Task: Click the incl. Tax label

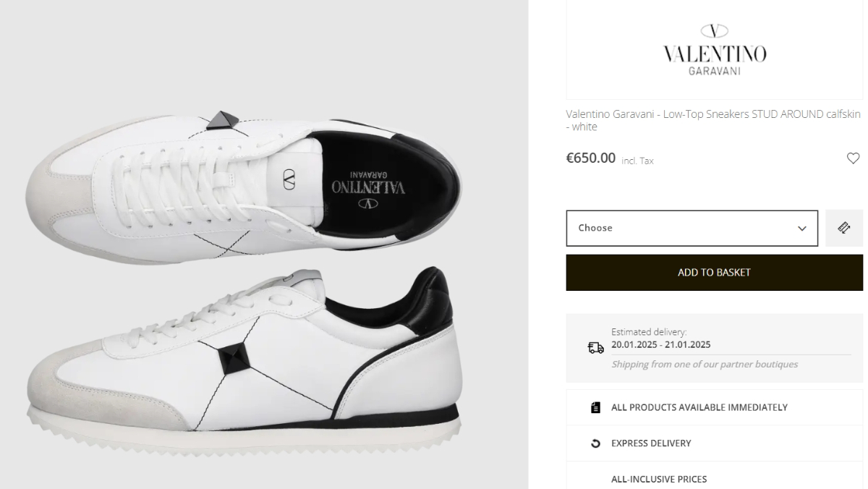Action: [x=637, y=161]
